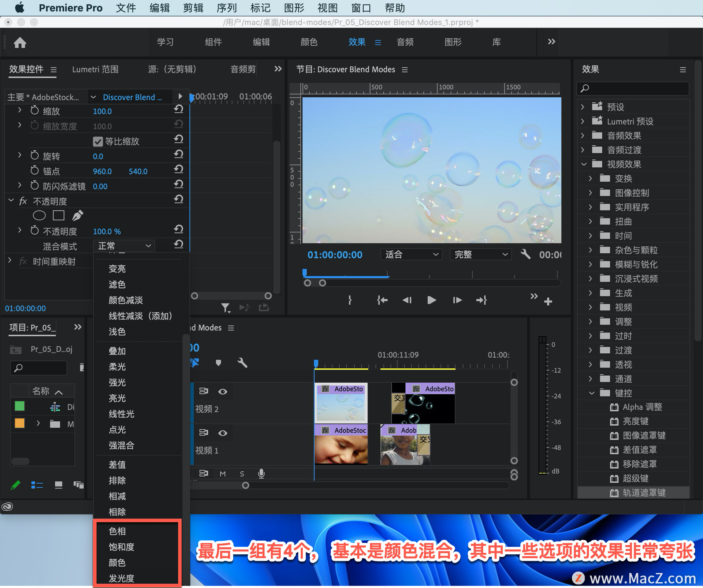703x588 pixels.
Task: Click the voice-over microphone icon
Action: [x=261, y=473]
